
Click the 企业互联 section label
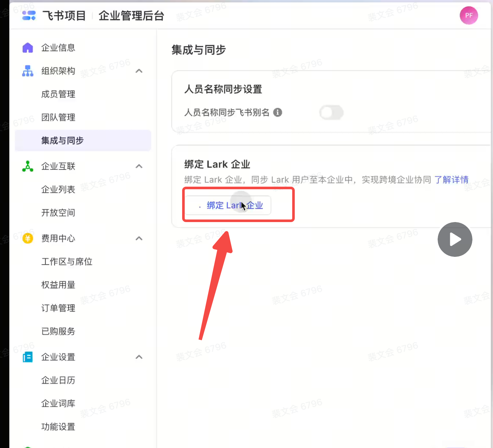click(x=58, y=166)
